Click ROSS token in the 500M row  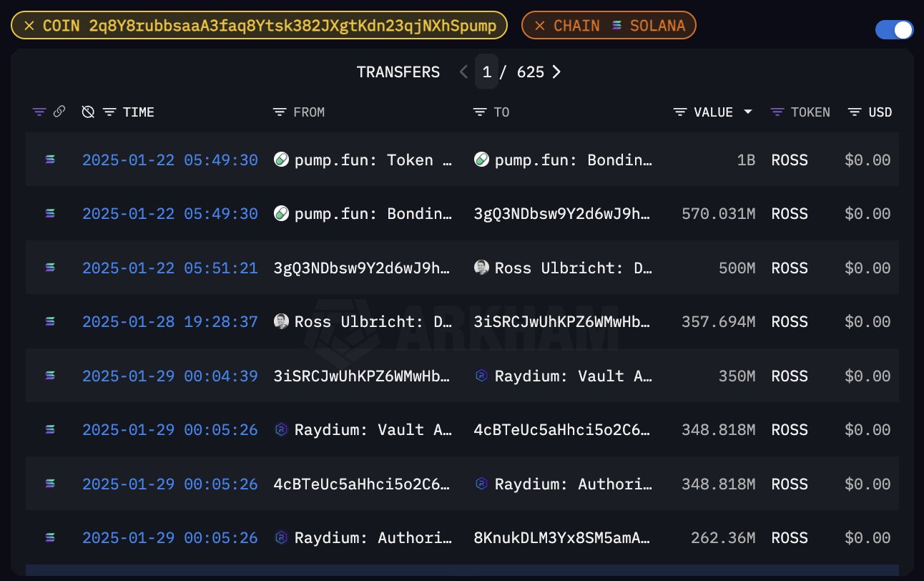tap(790, 268)
